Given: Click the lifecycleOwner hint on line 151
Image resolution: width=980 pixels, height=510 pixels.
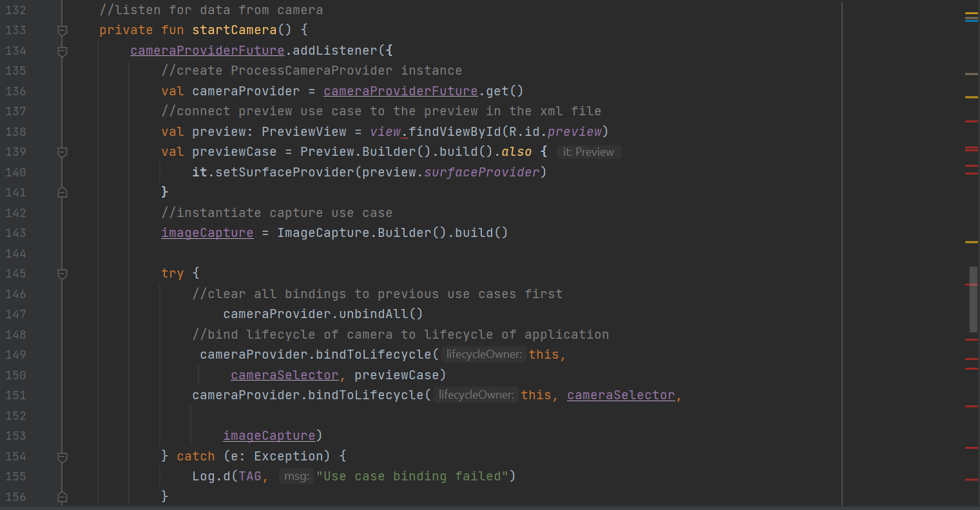Looking at the screenshot, I should click(476, 395).
